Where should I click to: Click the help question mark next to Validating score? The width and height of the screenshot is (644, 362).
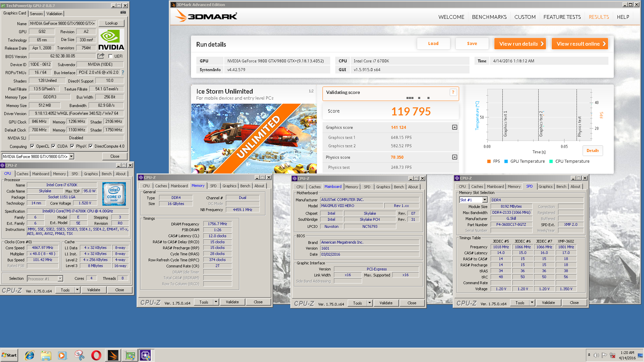(x=453, y=92)
